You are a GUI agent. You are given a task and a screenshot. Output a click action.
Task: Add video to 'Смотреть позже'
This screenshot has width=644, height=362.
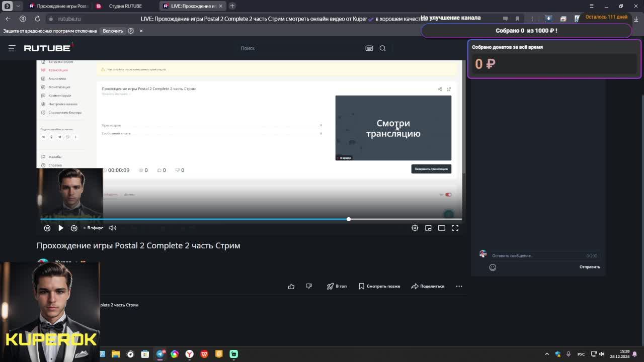[379, 286]
